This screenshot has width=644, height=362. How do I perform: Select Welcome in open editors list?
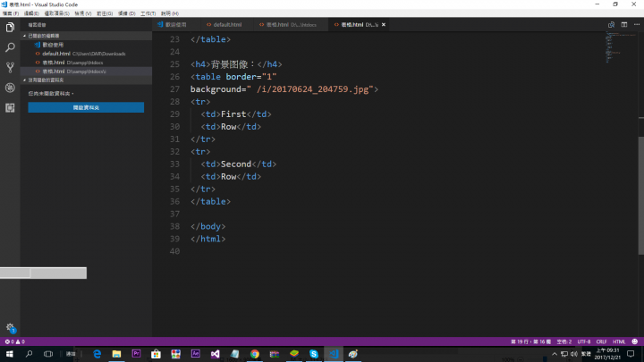86,45
